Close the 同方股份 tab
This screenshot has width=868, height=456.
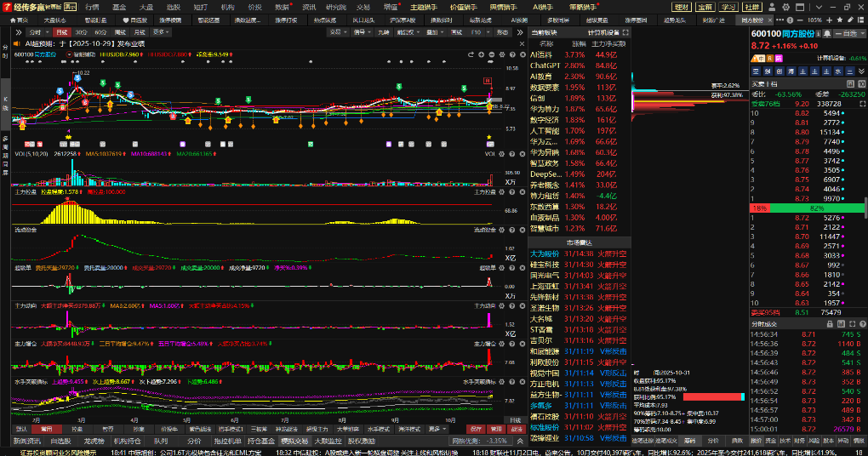[772, 20]
